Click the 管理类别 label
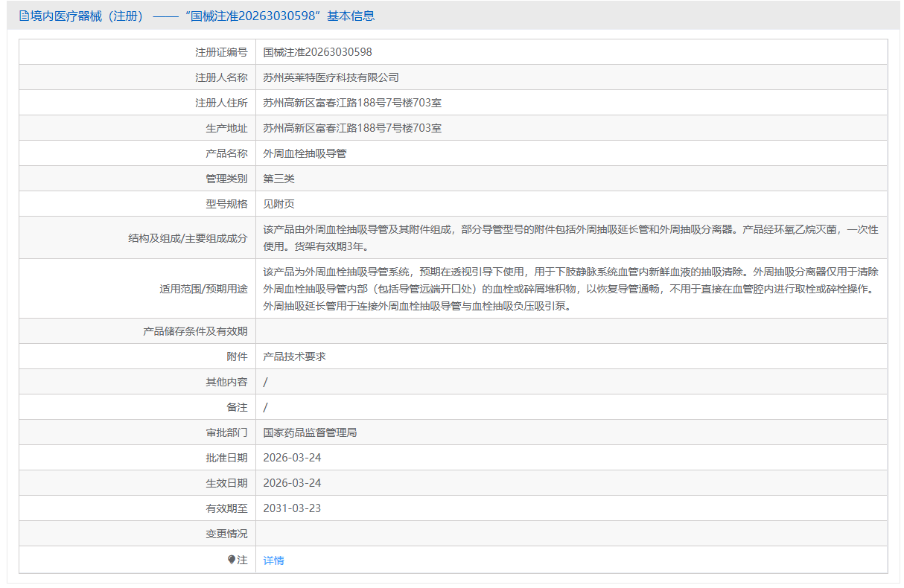Viewport: 904px width, 588px height. tap(226, 179)
